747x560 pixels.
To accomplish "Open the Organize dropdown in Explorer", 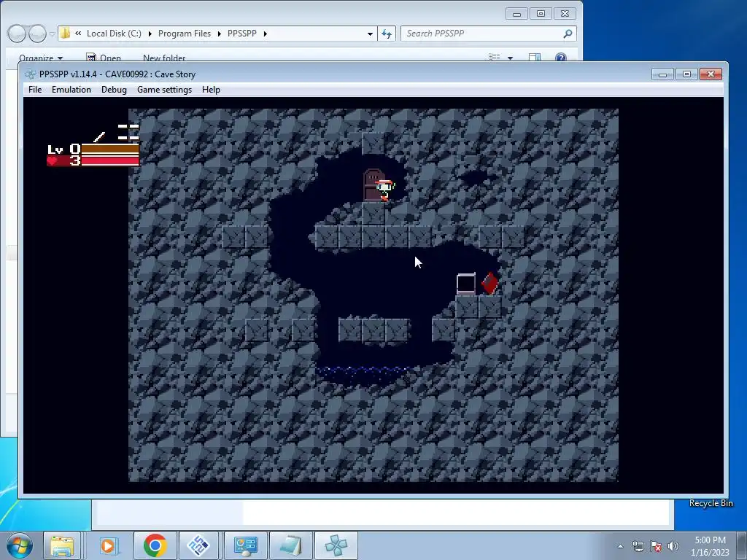I will [x=41, y=58].
